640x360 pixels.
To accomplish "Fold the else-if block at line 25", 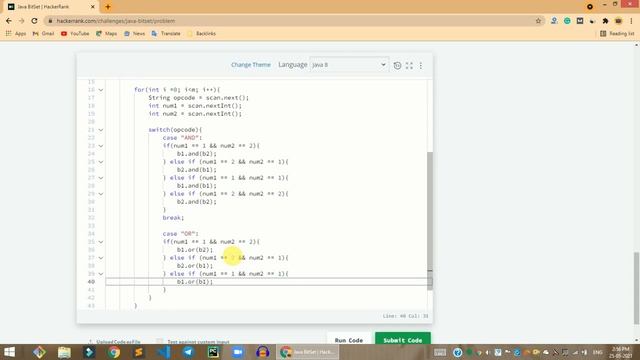I will coord(101,162).
